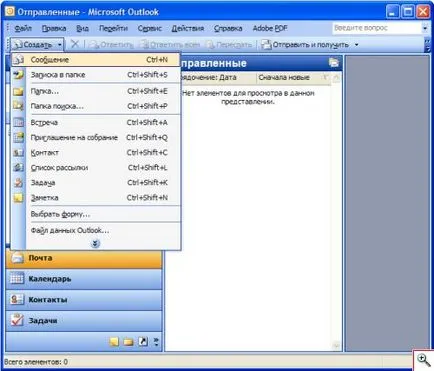Expand the help question dropdown arrow
434x371 pixels.
pyautogui.click(x=425, y=28)
